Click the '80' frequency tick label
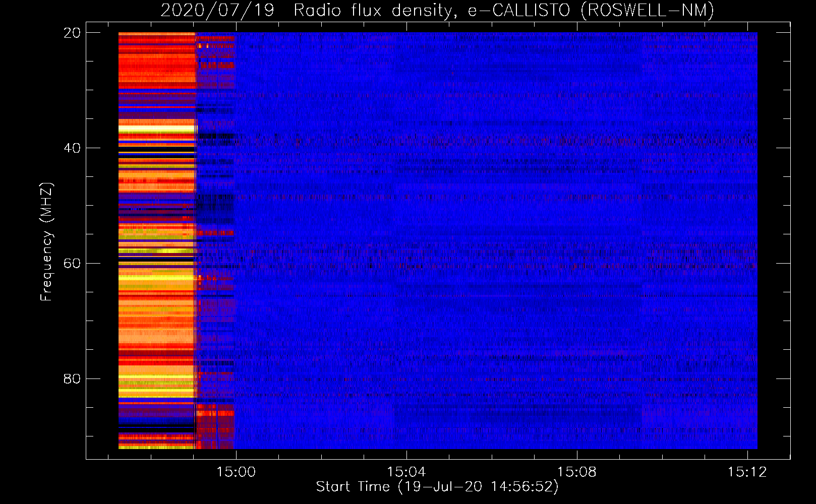The image size is (816, 504). click(x=72, y=379)
